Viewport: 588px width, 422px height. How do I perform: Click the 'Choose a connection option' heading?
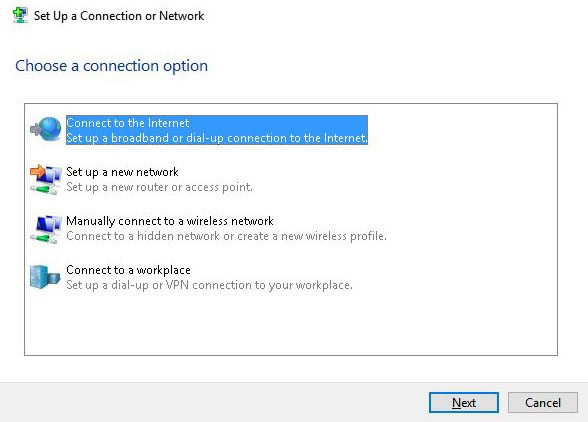point(111,66)
